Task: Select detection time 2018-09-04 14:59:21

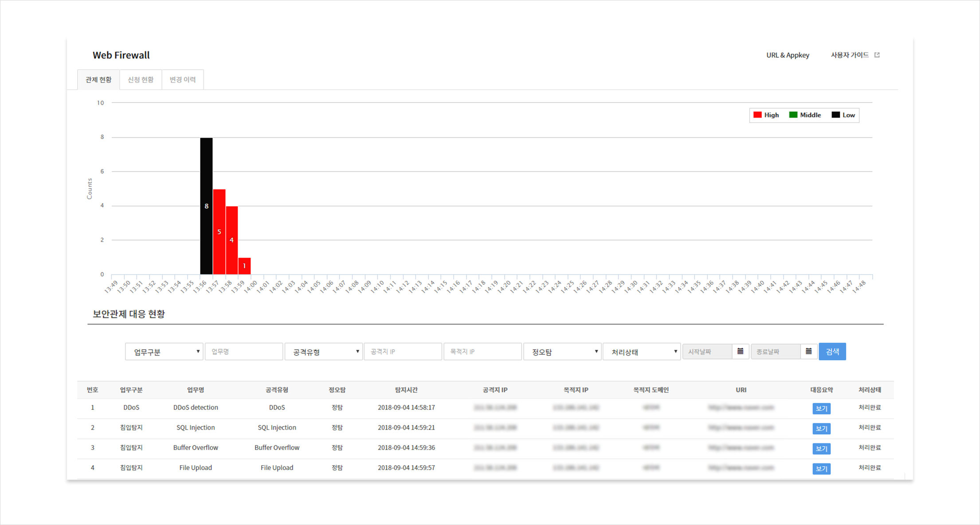Action: [406, 427]
